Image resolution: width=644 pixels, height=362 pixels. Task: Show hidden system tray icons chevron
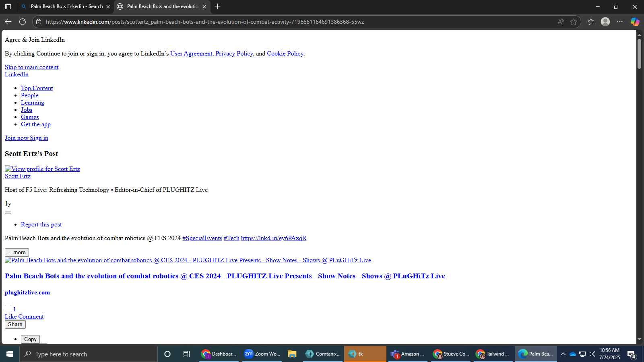563,354
